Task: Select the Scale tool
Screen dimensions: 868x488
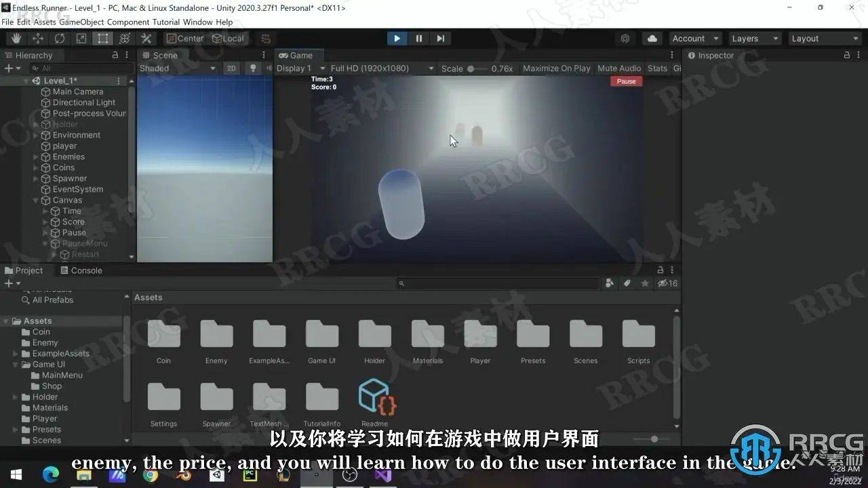Action: [81, 39]
